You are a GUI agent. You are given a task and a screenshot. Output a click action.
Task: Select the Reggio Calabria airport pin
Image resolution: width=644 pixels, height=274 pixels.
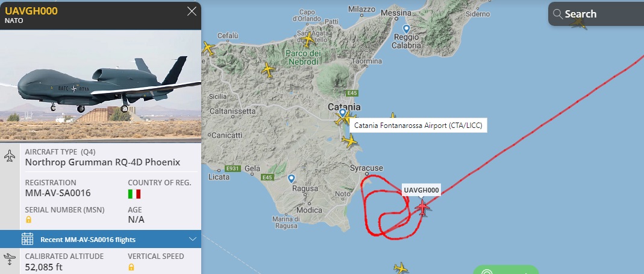pos(406,29)
